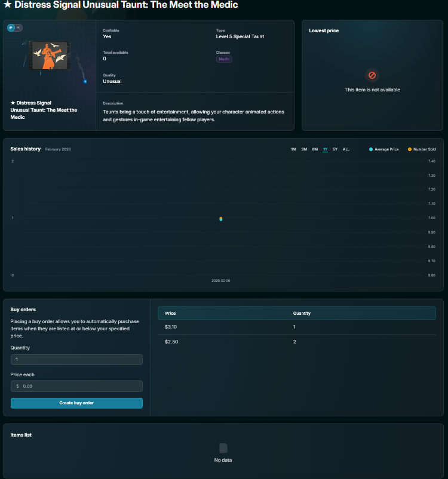448x479 pixels.
Task: Click the Create buy order button
Action: pyautogui.click(x=76, y=403)
